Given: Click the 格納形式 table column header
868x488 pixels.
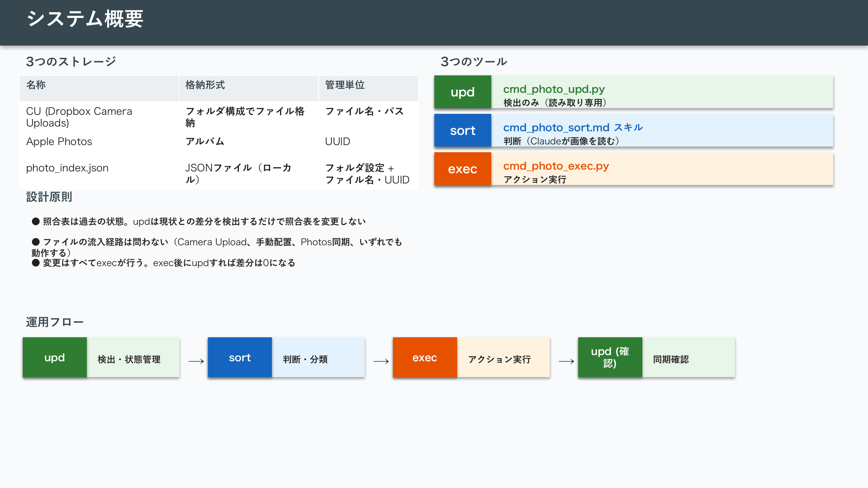Looking at the screenshot, I should click(205, 85).
